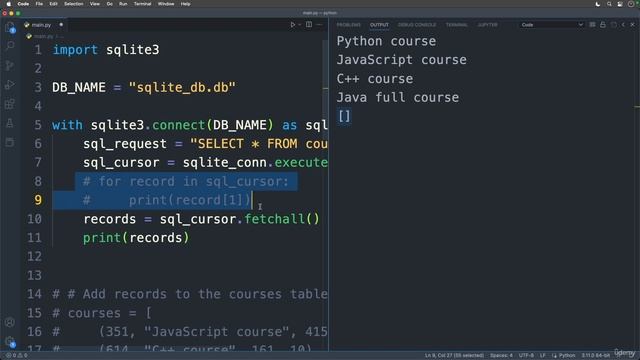
Task: Click the 'import sqlite3' code line
Action: coord(106,50)
